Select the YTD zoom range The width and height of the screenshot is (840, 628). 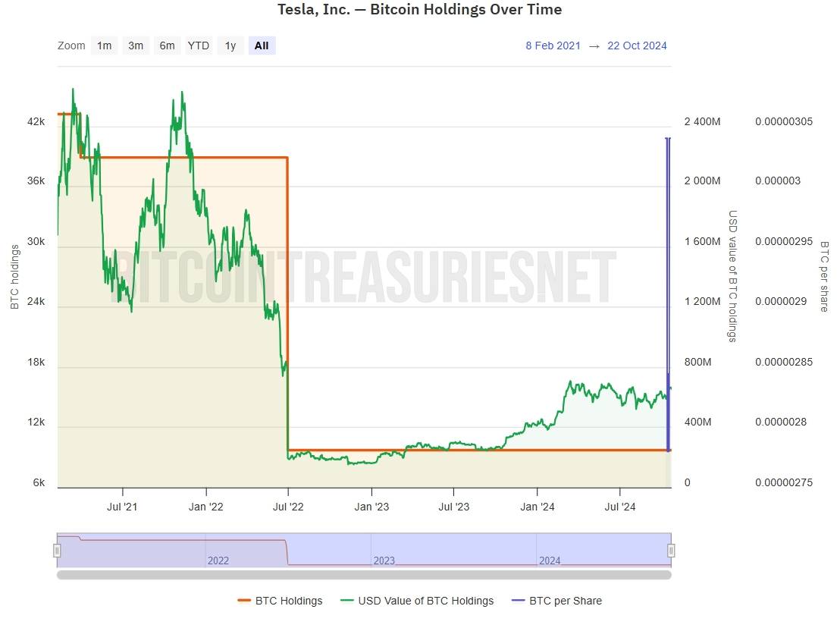(x=198, y=46)
